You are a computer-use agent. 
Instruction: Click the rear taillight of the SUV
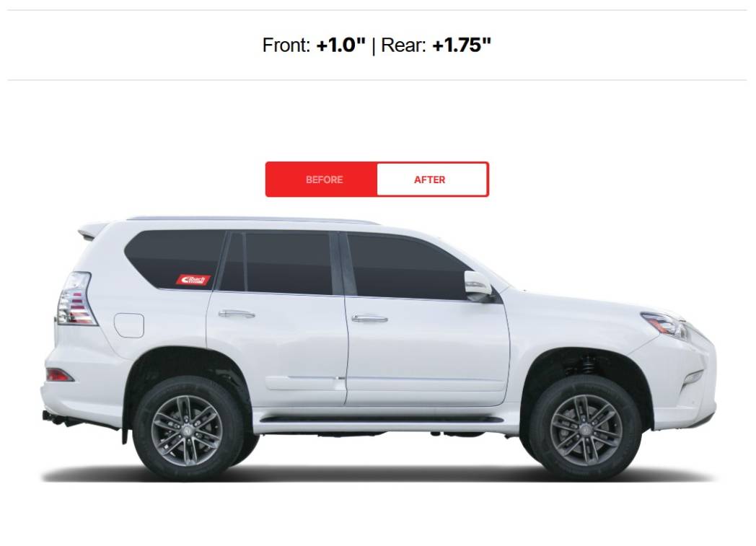click(x=75, y=299)
